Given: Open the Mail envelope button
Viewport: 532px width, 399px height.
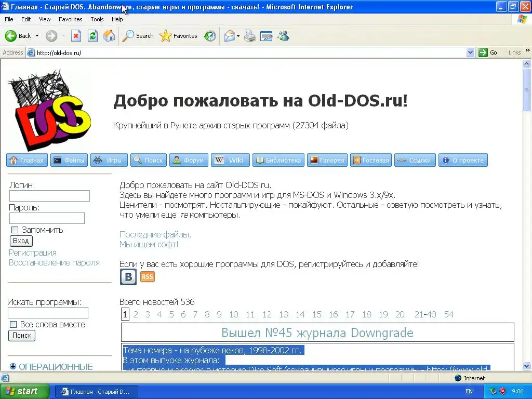Looking at the screenshot, I should coord(230,36).
